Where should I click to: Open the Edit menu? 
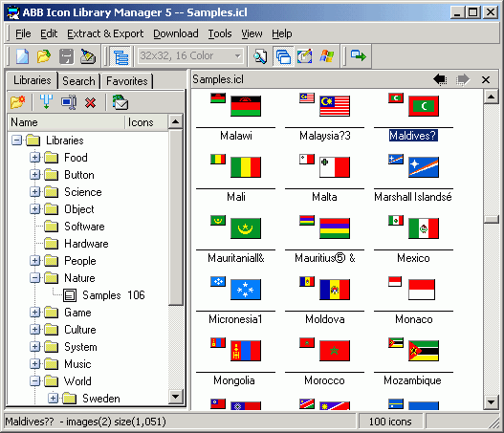(x=49, y=33)
